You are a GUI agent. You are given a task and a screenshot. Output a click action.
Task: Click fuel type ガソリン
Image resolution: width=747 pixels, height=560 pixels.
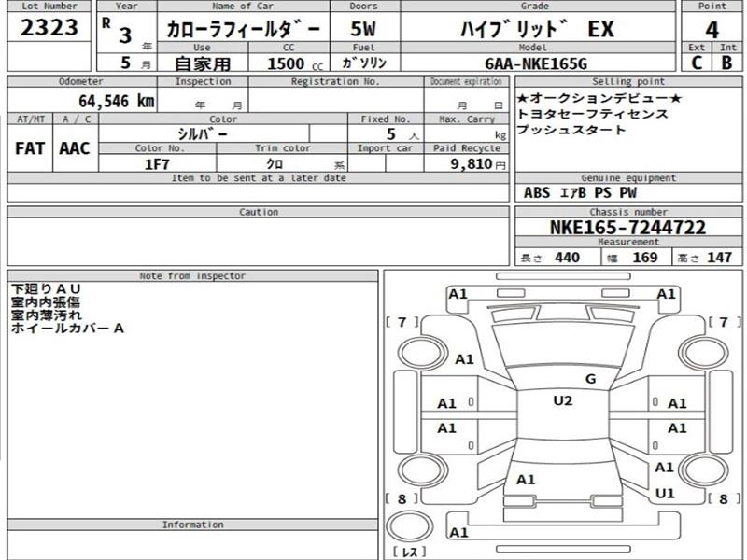click(x=364, y=63)
